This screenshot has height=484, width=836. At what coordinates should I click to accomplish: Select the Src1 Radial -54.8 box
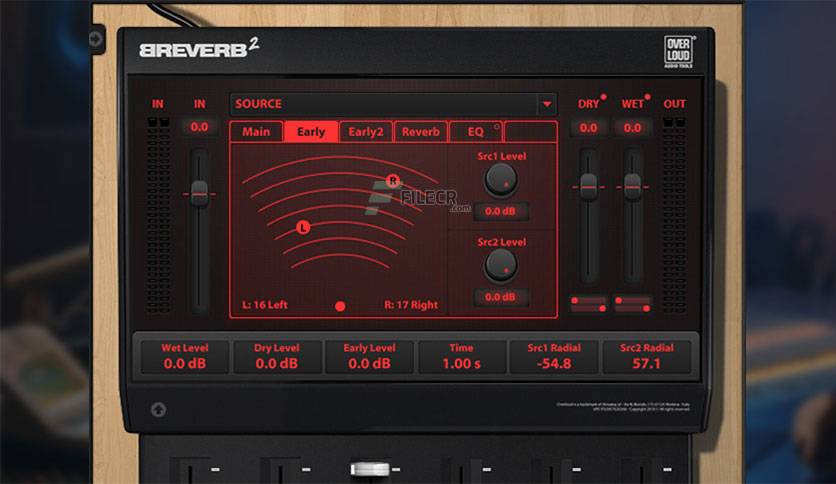click(554, 357)
